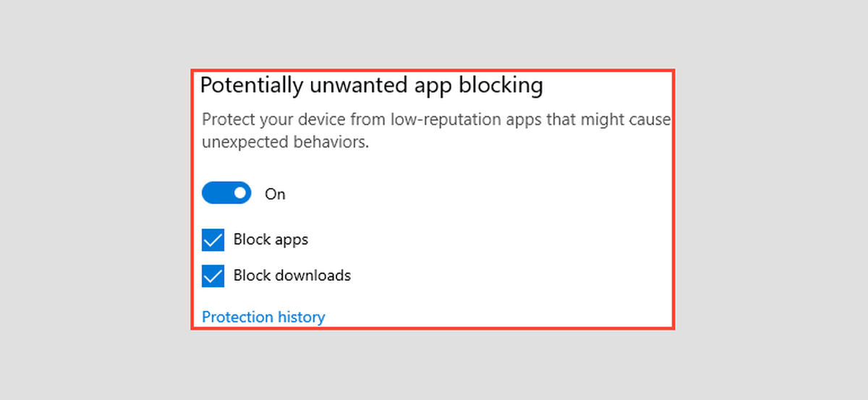
Task: Open the Protection history link
Action: click(263, 317)
